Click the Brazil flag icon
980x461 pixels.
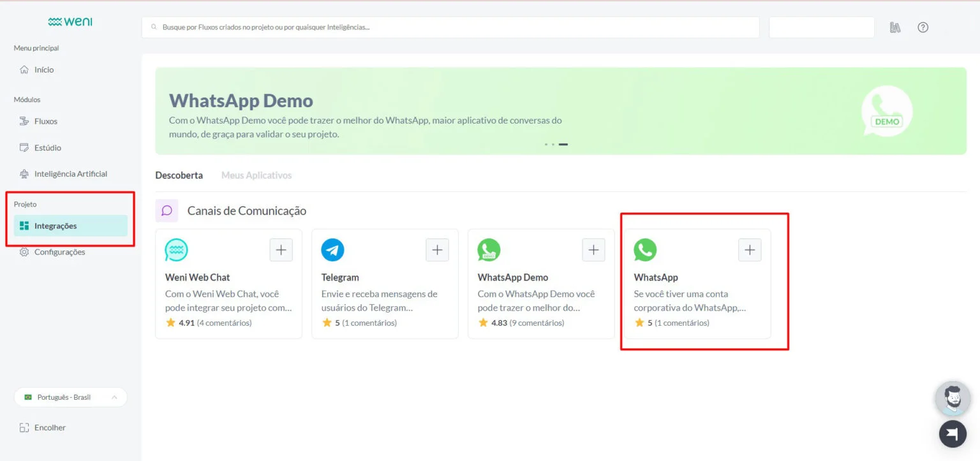click(27, 397)
